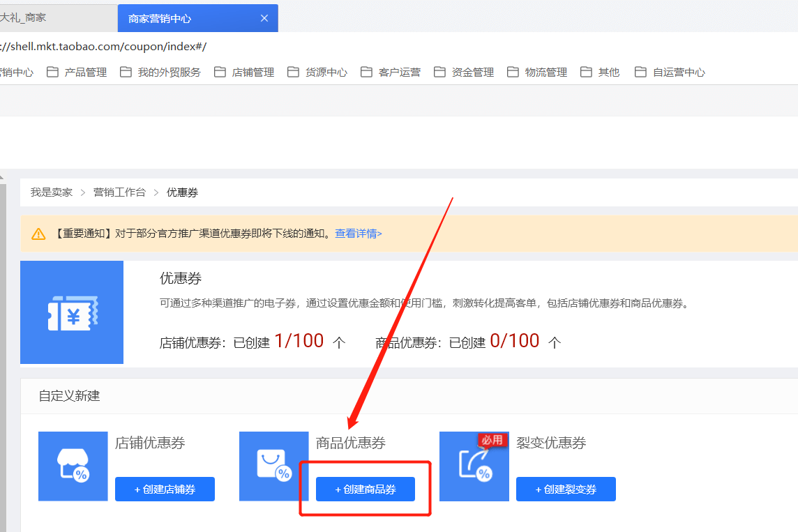798x532 pixels.
Task: Click the 商品优惠券 card title
Action: point(351,443)
